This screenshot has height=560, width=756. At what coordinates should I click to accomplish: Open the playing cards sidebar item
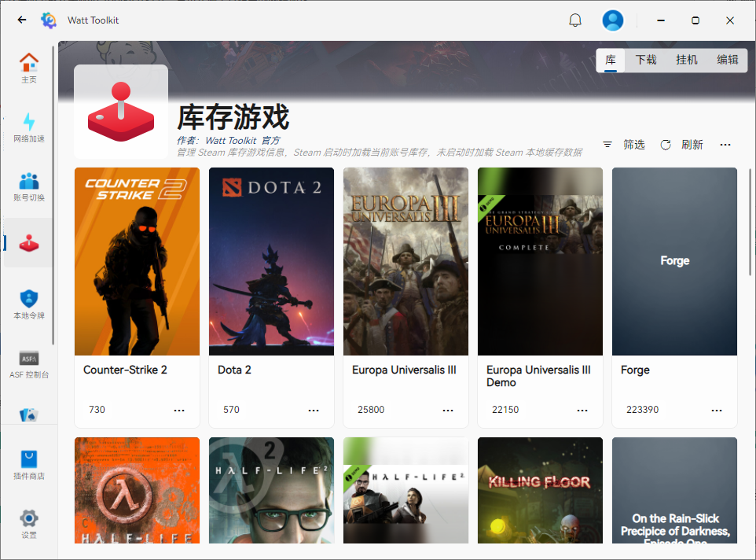pyautogui.click(x=29, y=414)
